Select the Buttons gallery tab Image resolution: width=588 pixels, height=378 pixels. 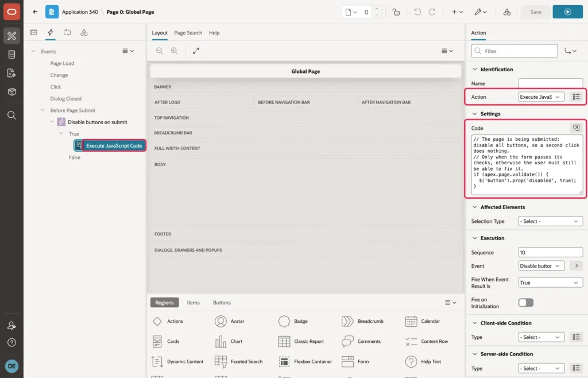[x=222, y=303]
